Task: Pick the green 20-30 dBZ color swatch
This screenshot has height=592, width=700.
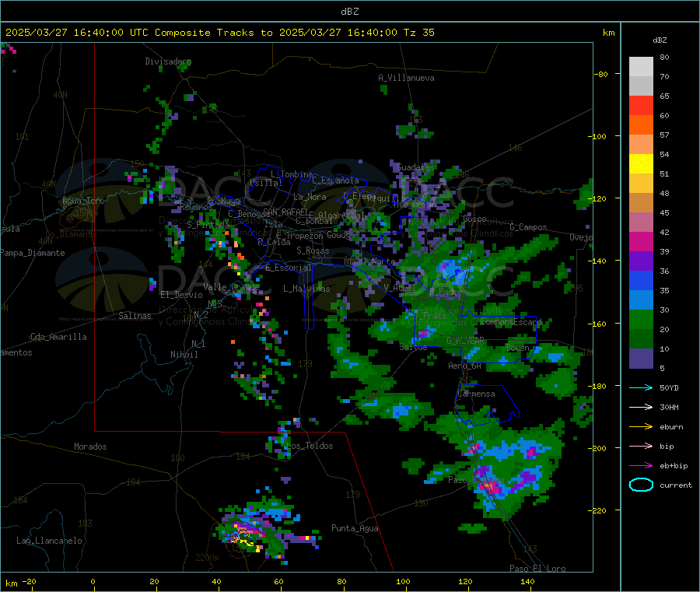Action: point(641,319)
